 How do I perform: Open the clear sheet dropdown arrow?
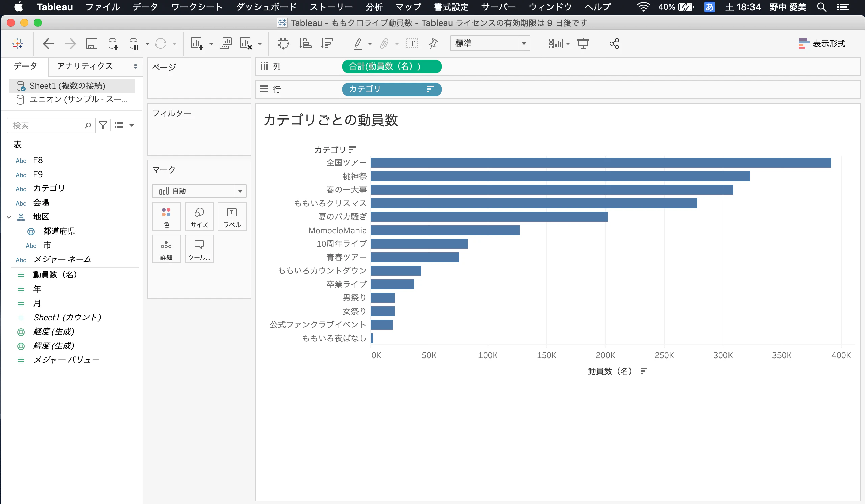coord(260,44)
